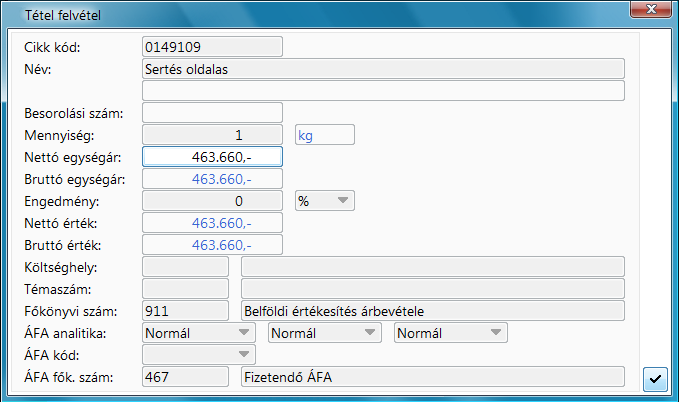This screenshot has width=679, height=402.
Task: Click the empty second name line field
Action: pos(383,91)
